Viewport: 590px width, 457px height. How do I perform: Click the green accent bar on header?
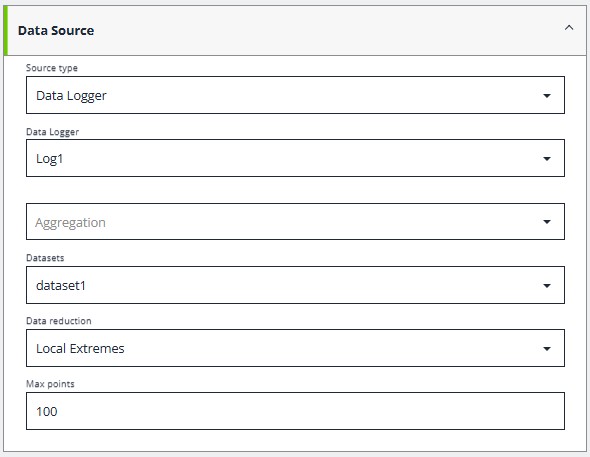6,30
